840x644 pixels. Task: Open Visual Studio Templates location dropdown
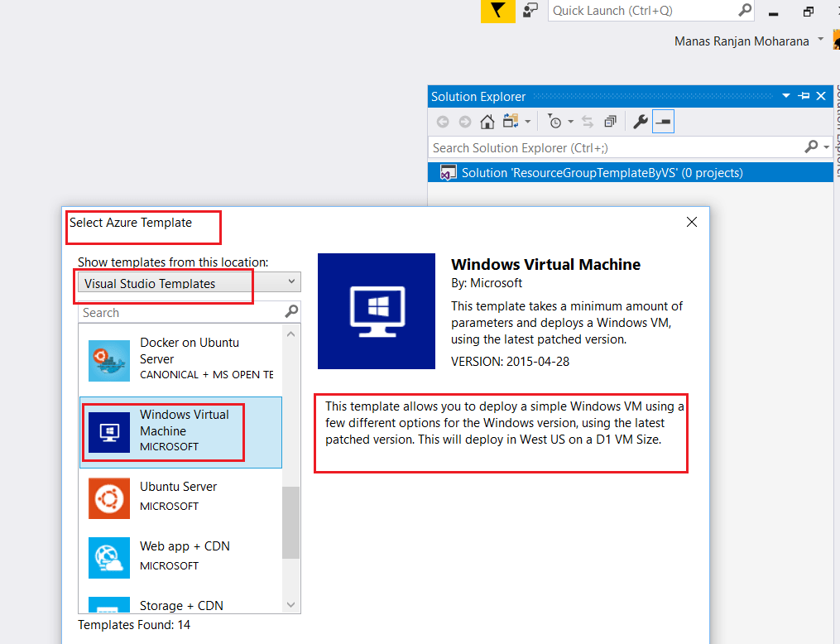click(x=190, y=282)
